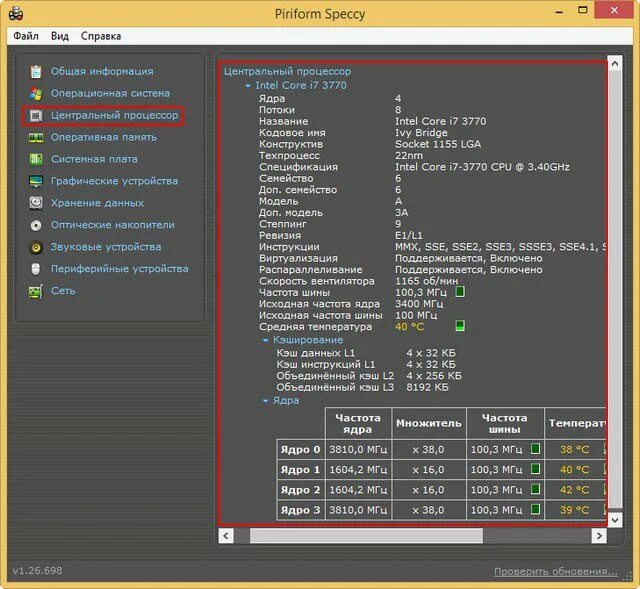The image size is (640, 589).
Task: Click the Общая информация clipboard icon
Action: (36, 71)
